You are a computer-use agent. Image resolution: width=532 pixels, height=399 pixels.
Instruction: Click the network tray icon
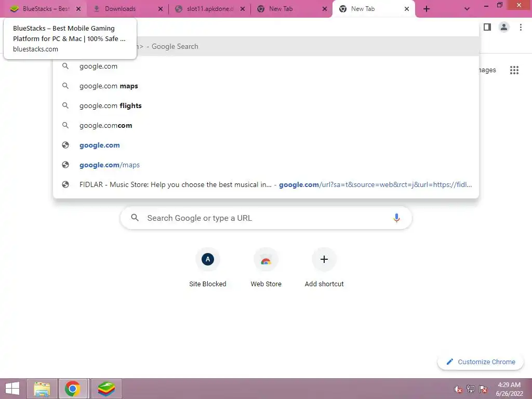pyautogui.click(x=471, y=389)
